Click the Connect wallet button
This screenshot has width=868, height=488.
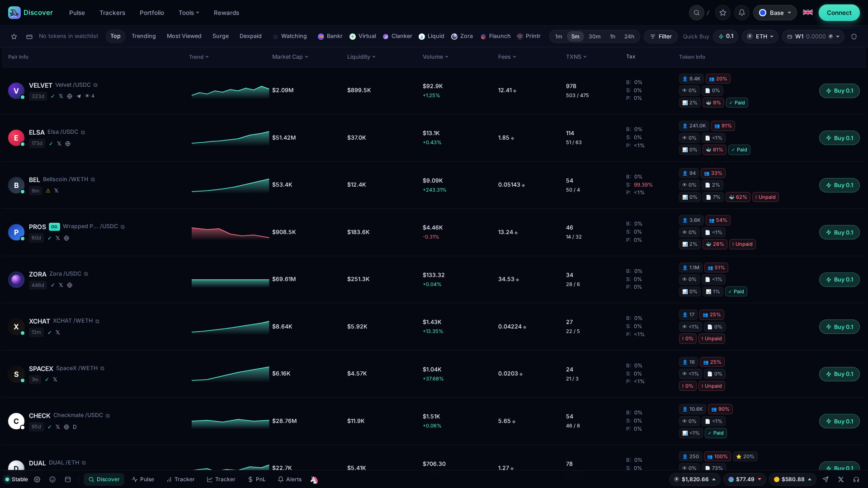point(839,13)
